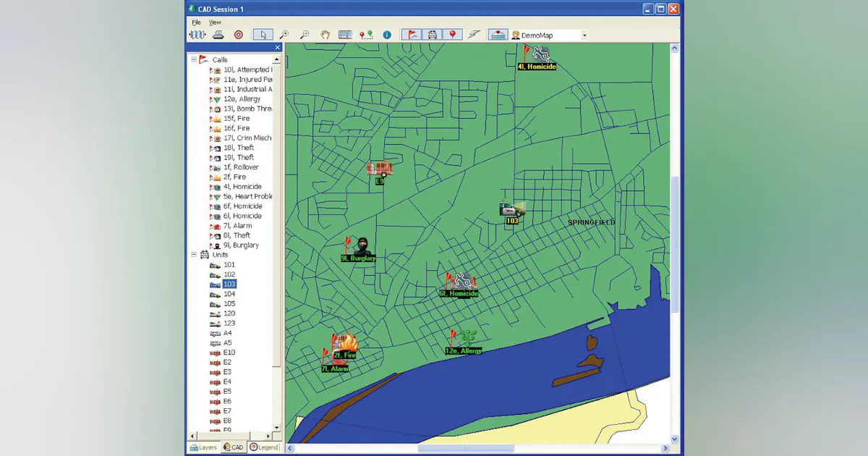Click the blue wave icon in toolbar
The width and height of the screenshot is (868, 456).
click(x=197, y=35)
